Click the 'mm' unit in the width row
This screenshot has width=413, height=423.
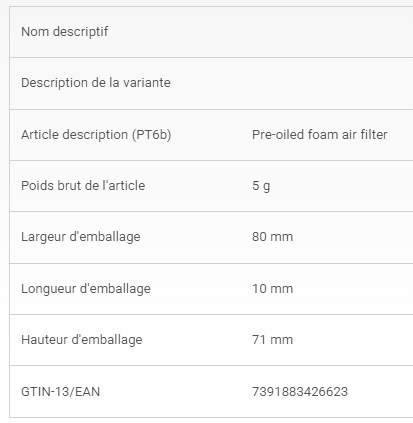[282, 237]
